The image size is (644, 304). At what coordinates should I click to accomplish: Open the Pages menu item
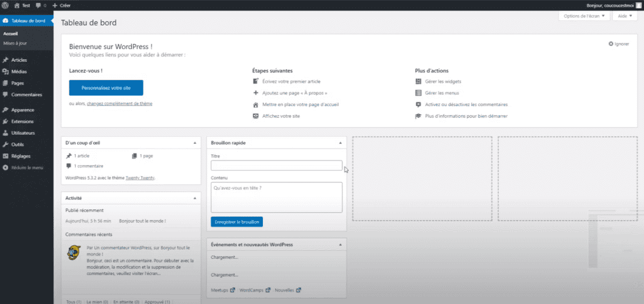[18, 83]
